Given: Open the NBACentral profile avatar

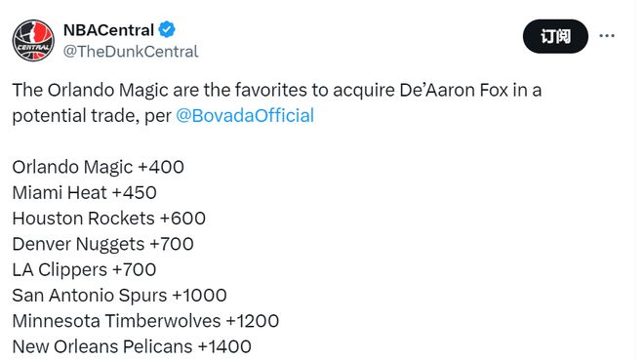Looking at the screenshot, I should pyautogui.click(x=33, y=40).
